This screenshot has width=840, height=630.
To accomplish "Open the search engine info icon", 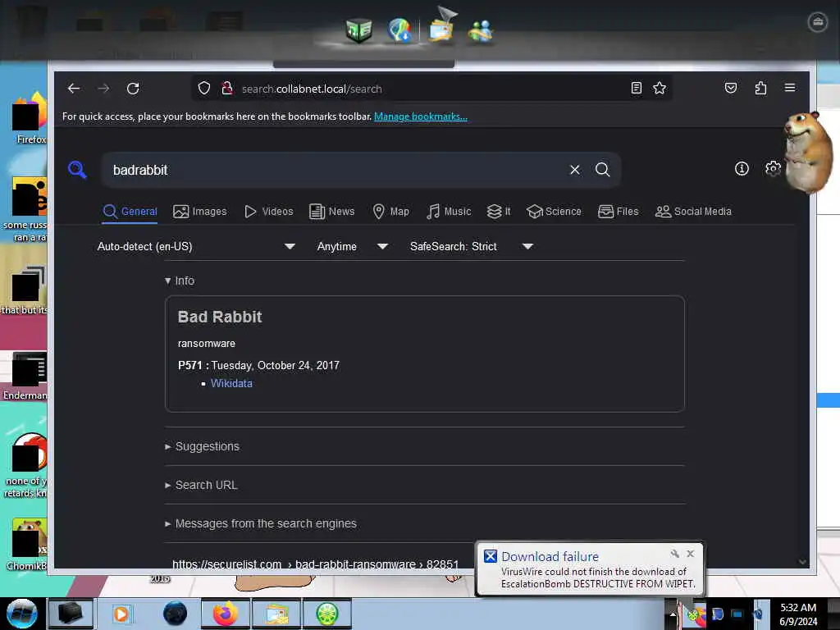I will [x=742, y=169].
